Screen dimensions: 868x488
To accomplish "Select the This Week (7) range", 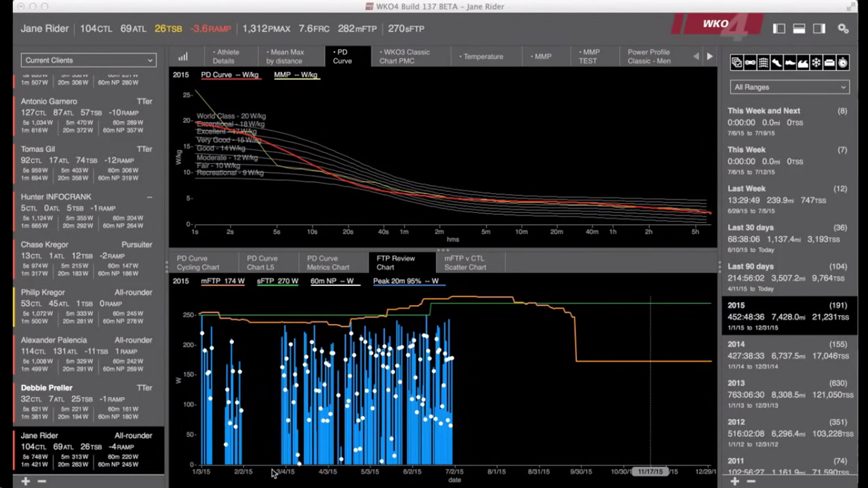I will tap(788, 161).
